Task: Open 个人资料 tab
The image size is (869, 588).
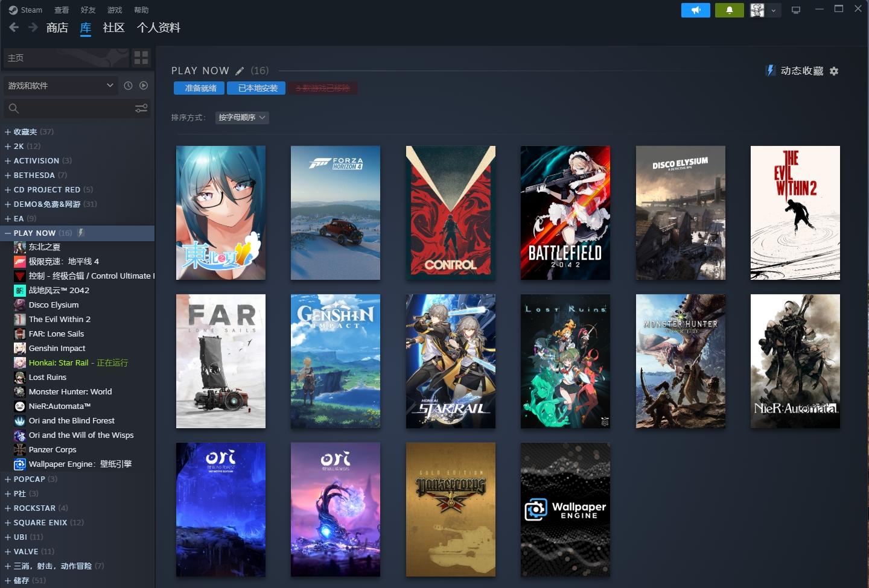Action: click(159, 28)
